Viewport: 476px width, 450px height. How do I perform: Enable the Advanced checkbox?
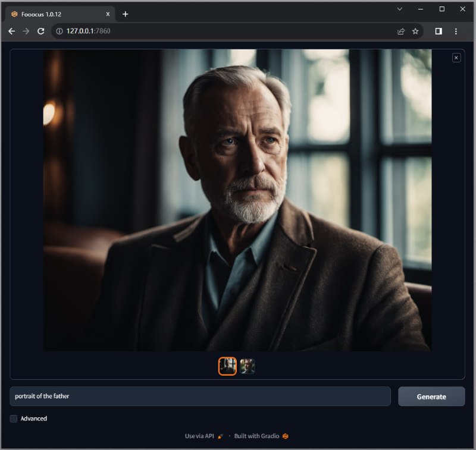click(x=13, y=418)
